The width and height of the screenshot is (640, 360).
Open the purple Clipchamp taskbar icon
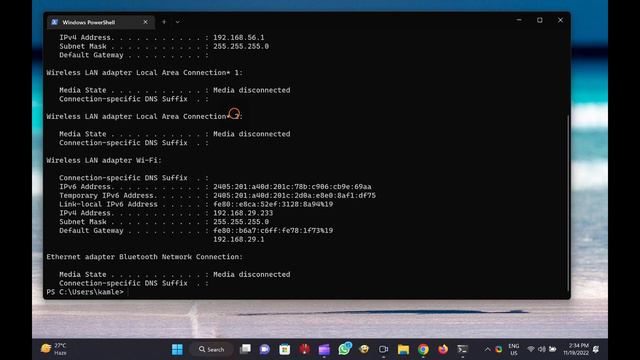click(x=324, y=349)
